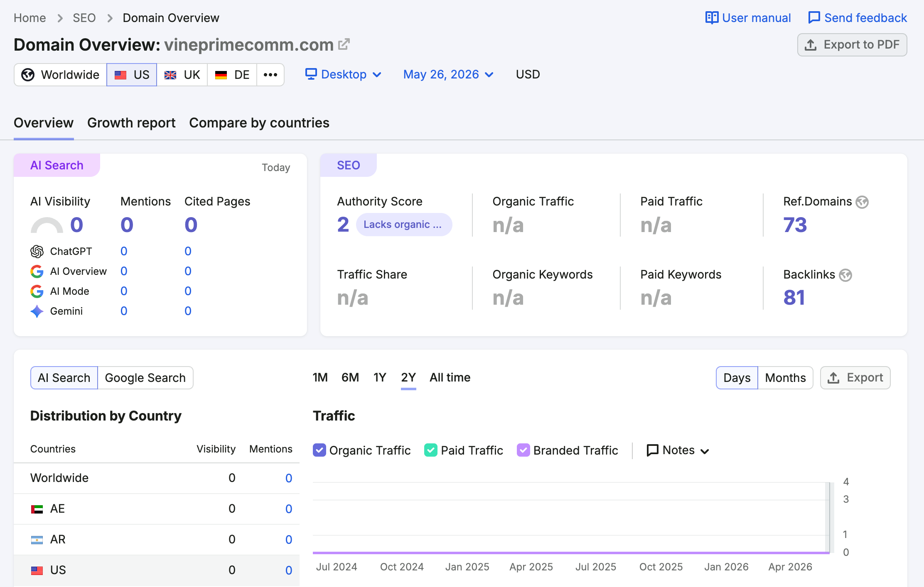This screenshot has height=587, width=924.
Task: Click the AR flag in the country table
Action: point(37,540)
